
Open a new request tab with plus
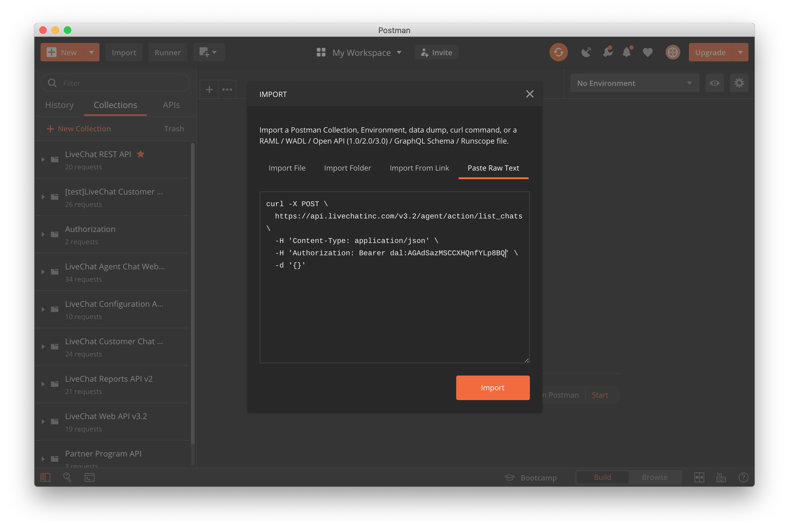pos(209,90)
